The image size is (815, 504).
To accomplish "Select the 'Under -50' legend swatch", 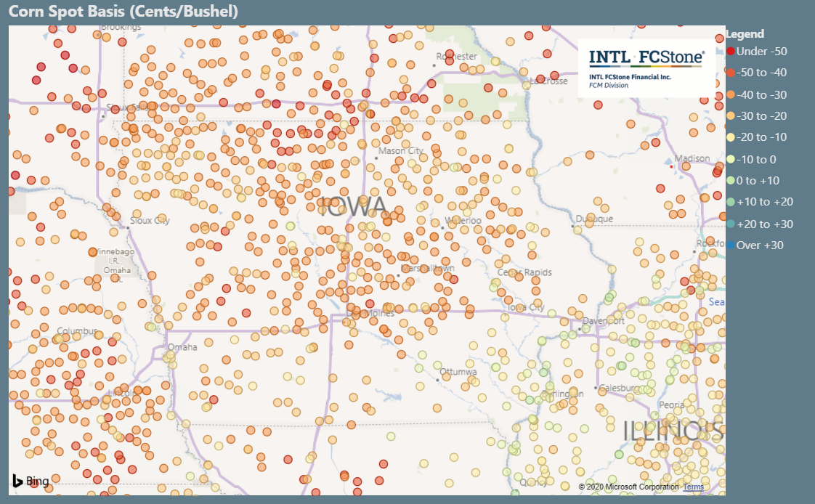I will coord(730,51).
